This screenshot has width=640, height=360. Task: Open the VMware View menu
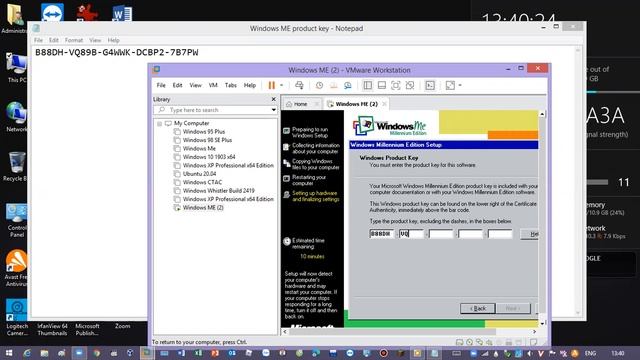point(196,85)
